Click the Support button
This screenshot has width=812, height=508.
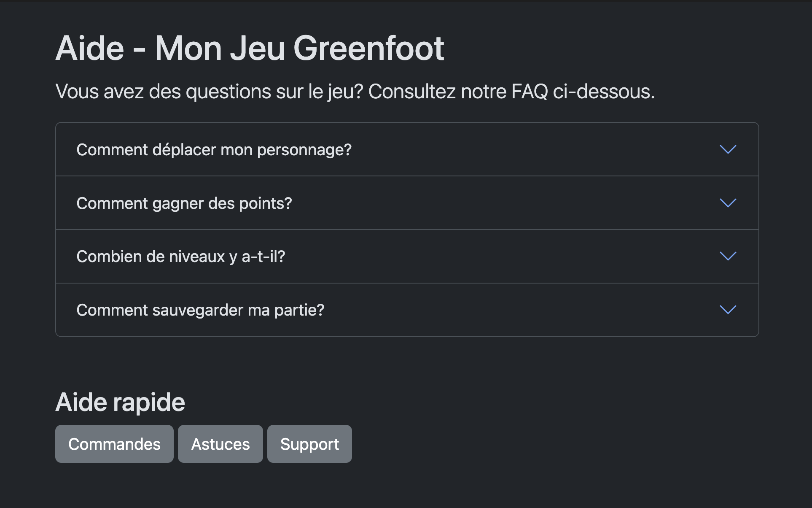(309, 444)
